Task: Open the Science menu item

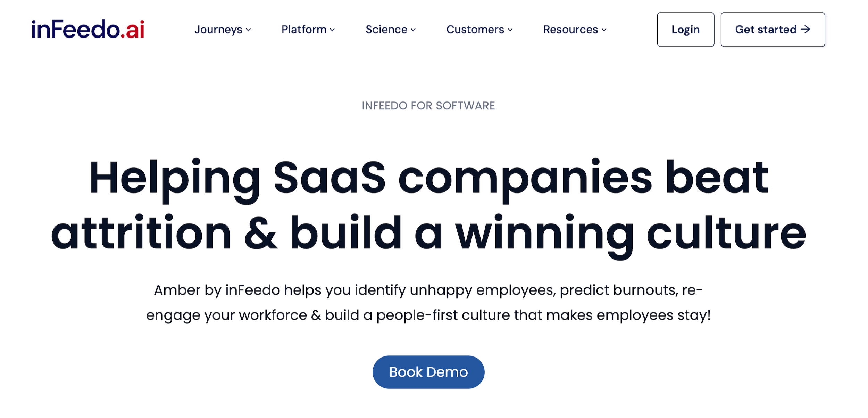Action: click(386, 30)
